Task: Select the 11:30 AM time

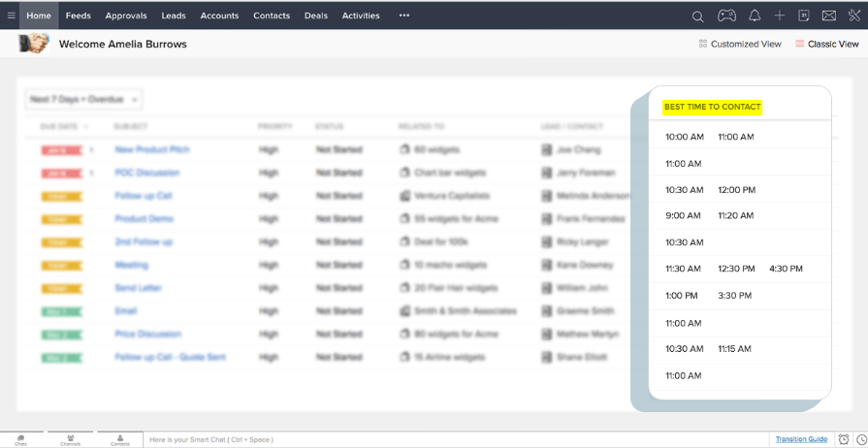Action: [683, 269]
